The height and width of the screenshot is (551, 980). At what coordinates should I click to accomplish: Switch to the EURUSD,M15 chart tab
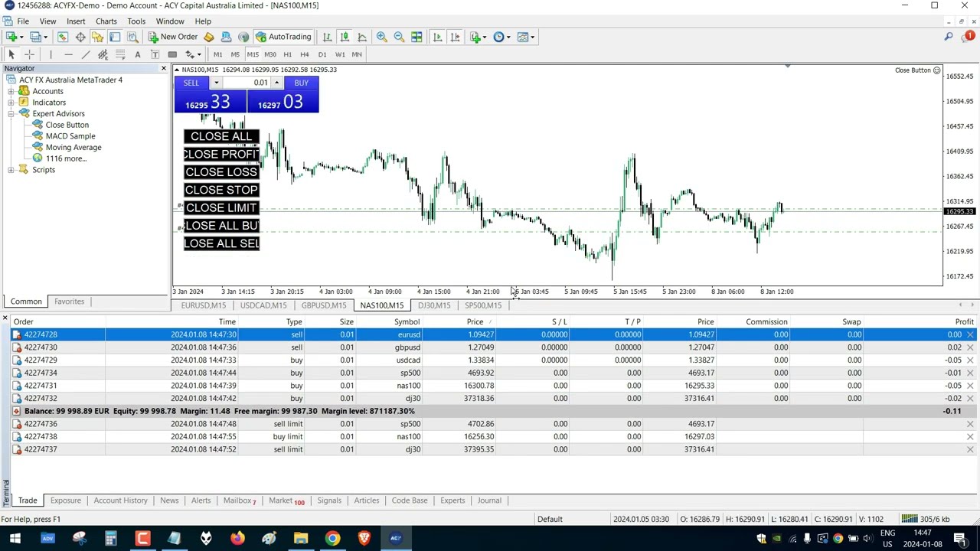click(x=203, y=305)
